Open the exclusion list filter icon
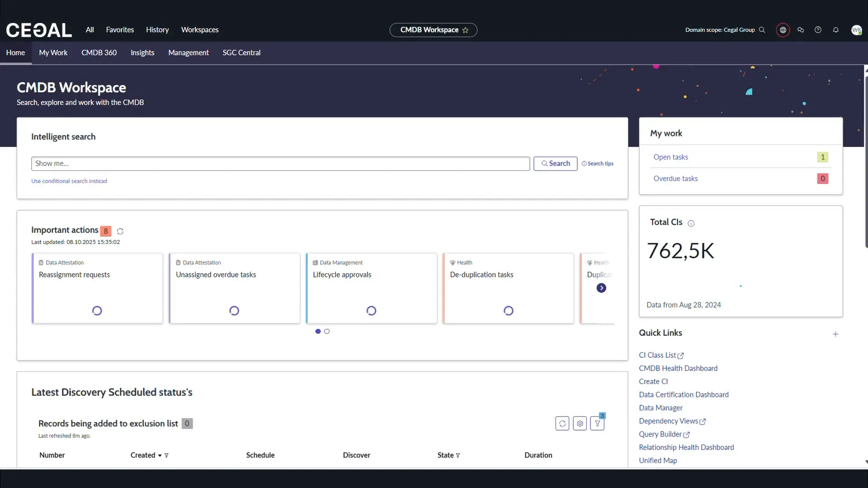The width and height of the screenshot is (868, 488). click(x=597, y=423)
